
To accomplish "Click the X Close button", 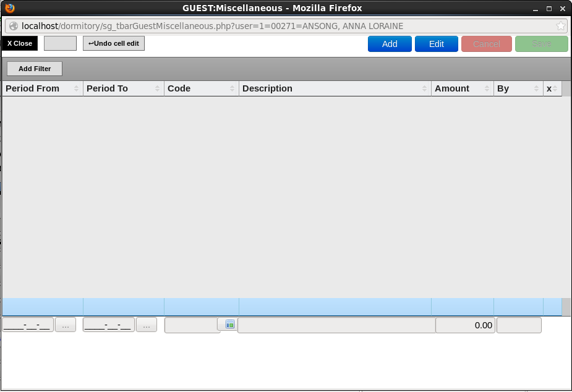I will point(20,43).
